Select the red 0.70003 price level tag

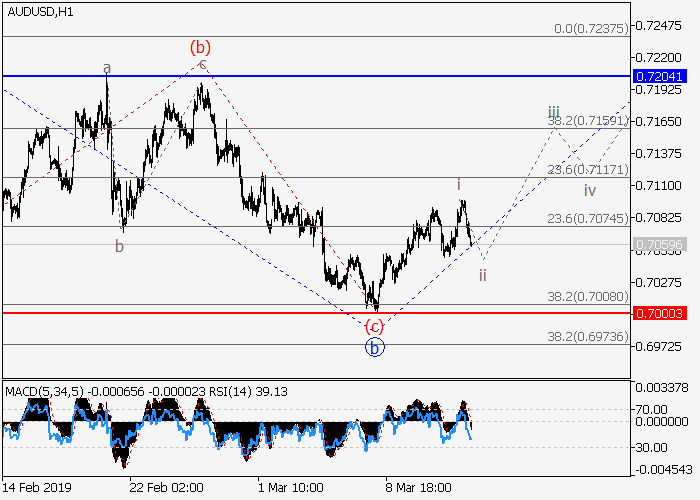point(662,313)
